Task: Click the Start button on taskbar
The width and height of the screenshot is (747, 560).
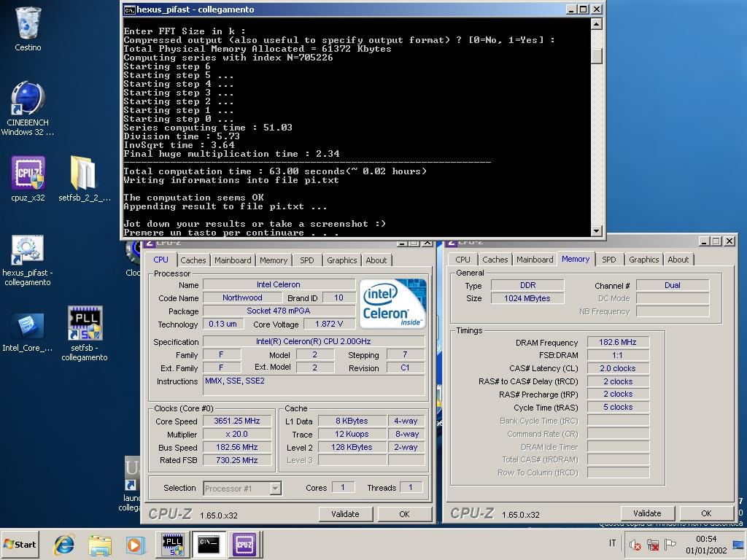Action: [20, 544]
